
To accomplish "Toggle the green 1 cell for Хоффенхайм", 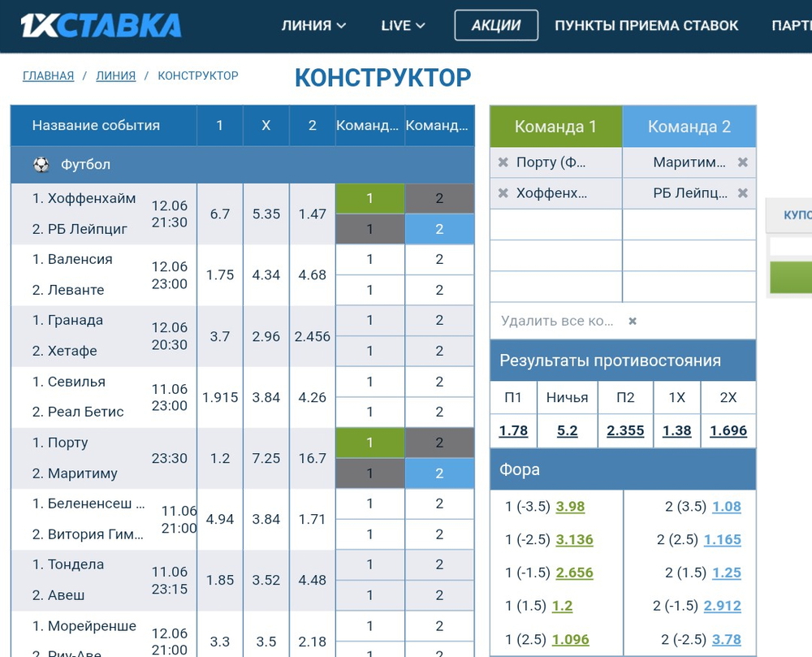I will coord(369,198).
